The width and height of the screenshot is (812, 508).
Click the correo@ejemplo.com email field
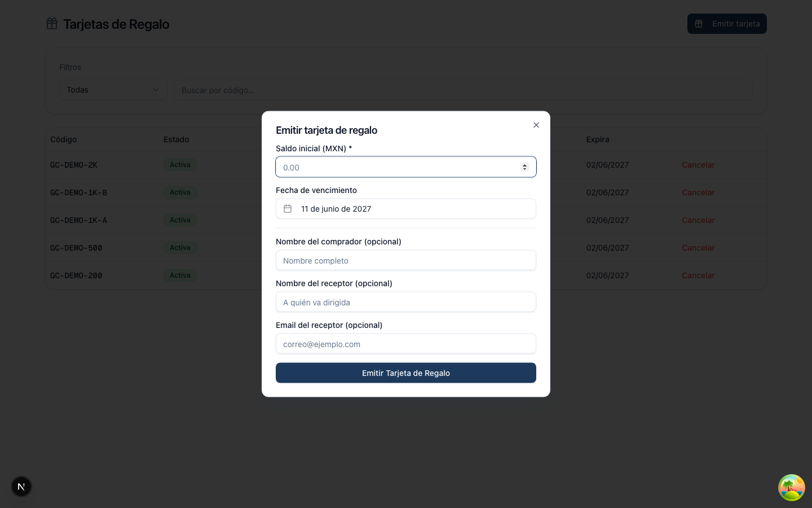click(406, 344)
